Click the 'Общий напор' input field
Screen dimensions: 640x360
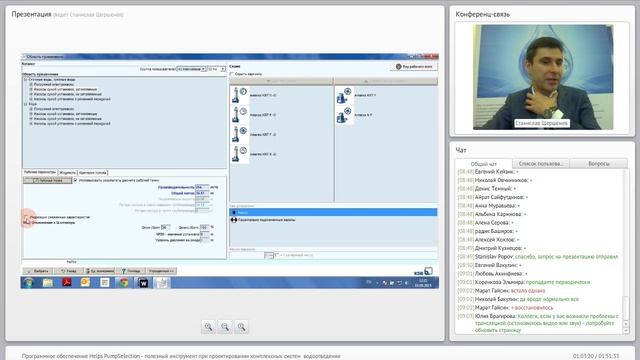202,193
